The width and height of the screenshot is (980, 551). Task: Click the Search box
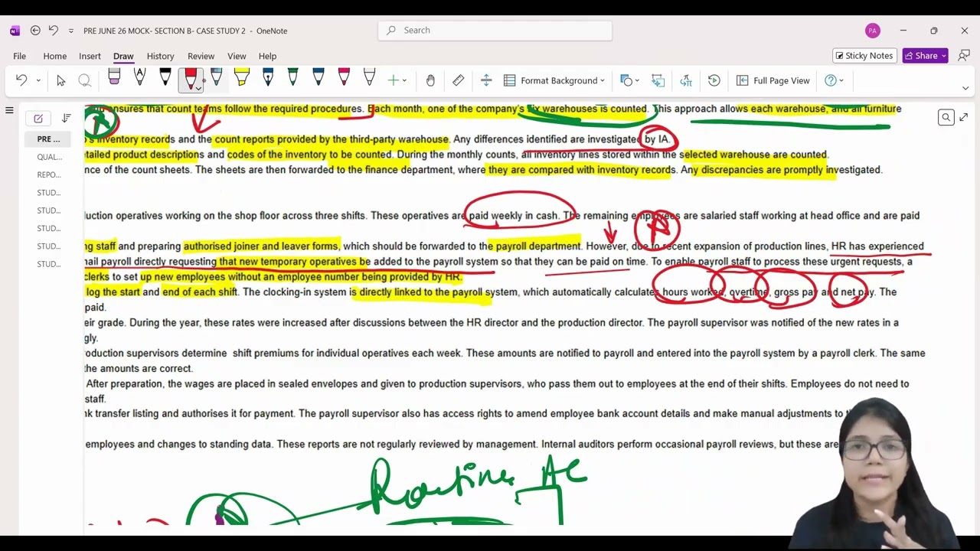(495, 30)
